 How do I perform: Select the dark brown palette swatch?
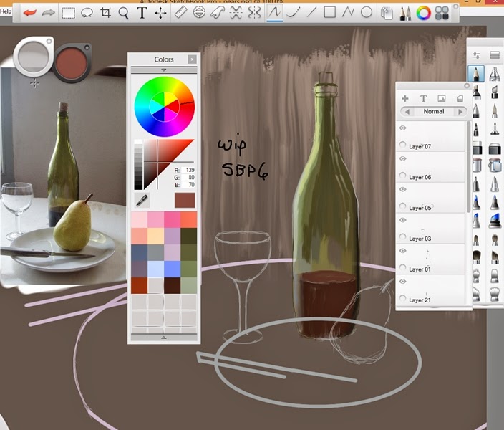[x=173, y=285]
